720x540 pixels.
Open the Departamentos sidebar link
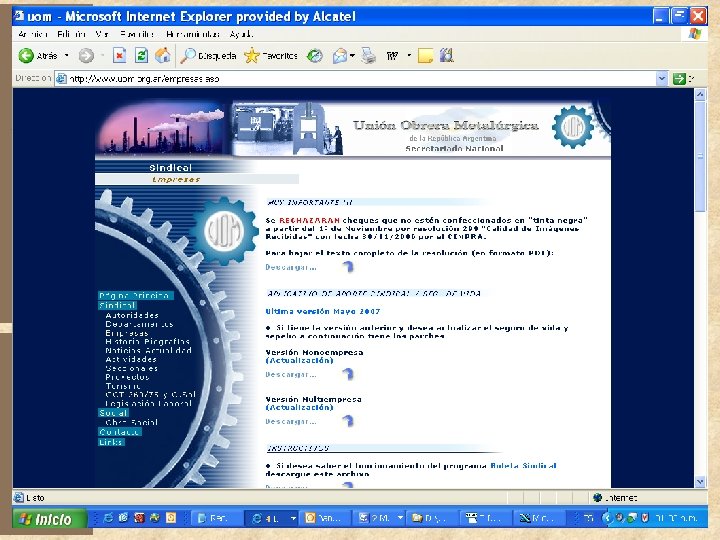pos(139,324)
